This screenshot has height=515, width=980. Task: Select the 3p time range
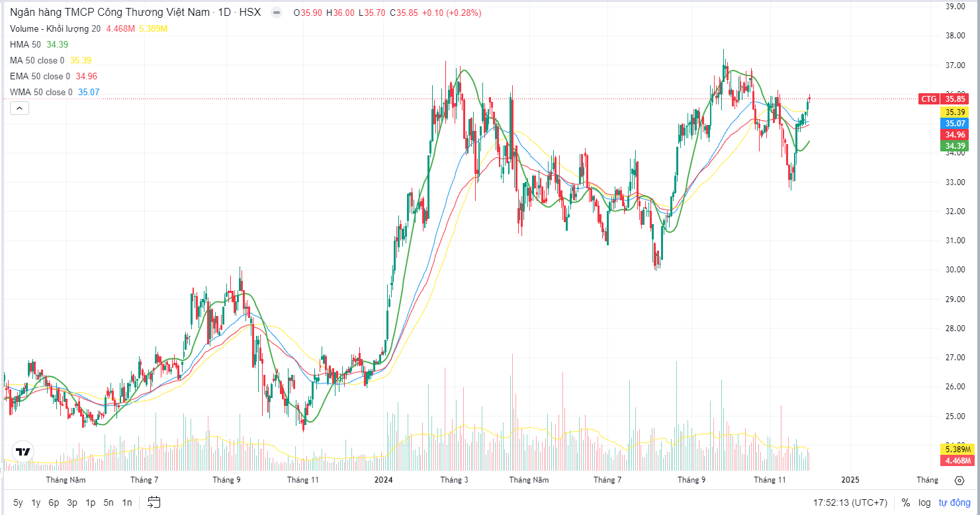(x=72, y=502)
